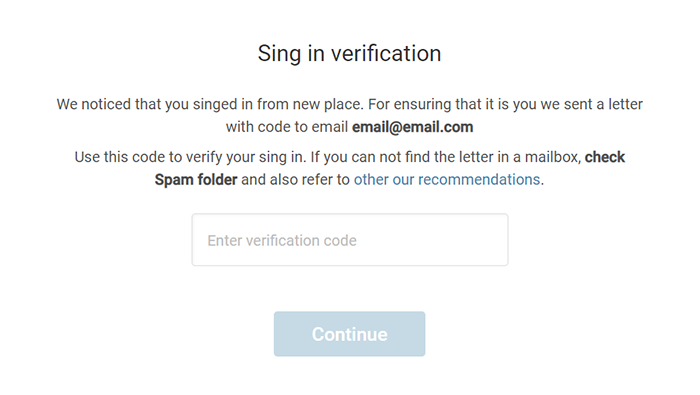Image resolution: width=700 pixels, height=395 pixels.
Task: Click the word mailbox in the second paragraph
Action: [553, 157]
